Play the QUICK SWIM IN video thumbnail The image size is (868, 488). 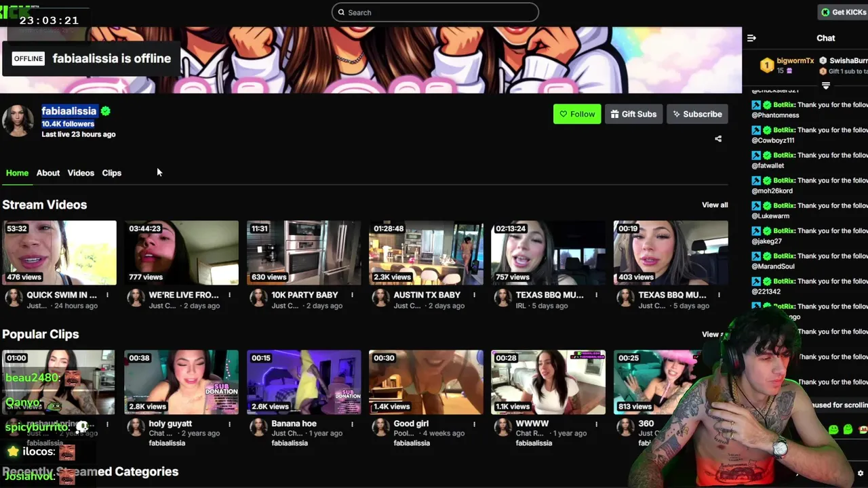point(59,253)
